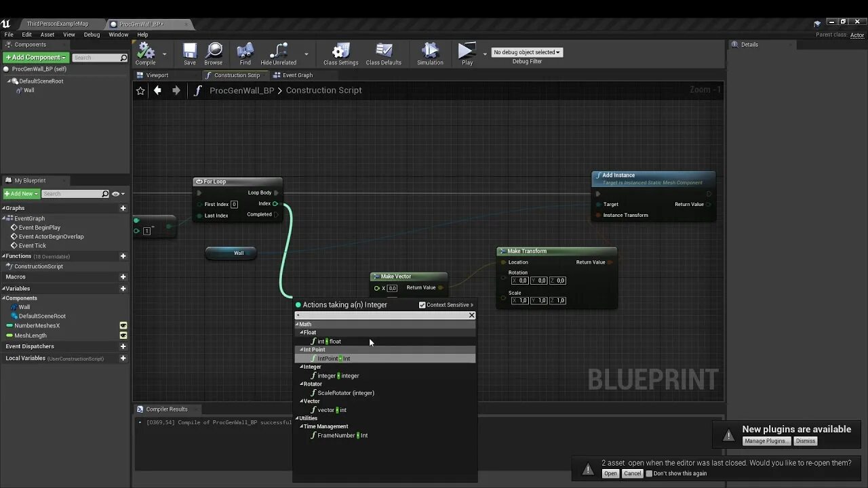Dismiss the new plugins notification
Image resolution: width=868 pixels, height=488 pixels.
[806, 441]
